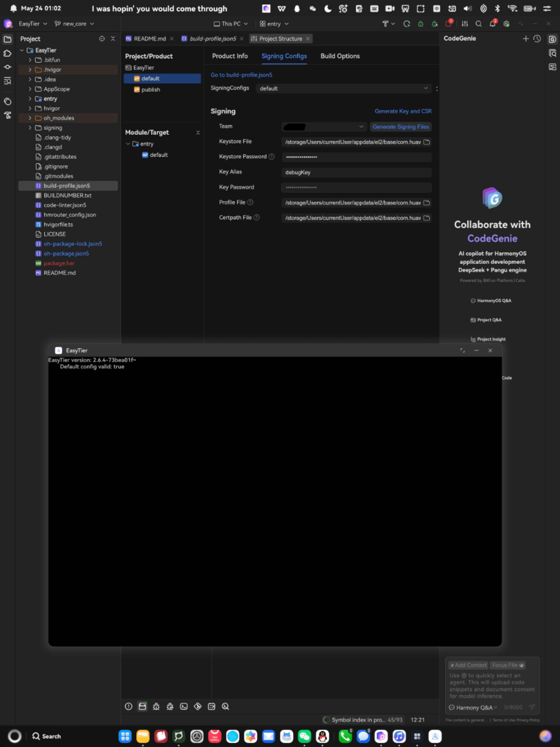
Task: Open the Build hammer tool
Action: [385, 24]
